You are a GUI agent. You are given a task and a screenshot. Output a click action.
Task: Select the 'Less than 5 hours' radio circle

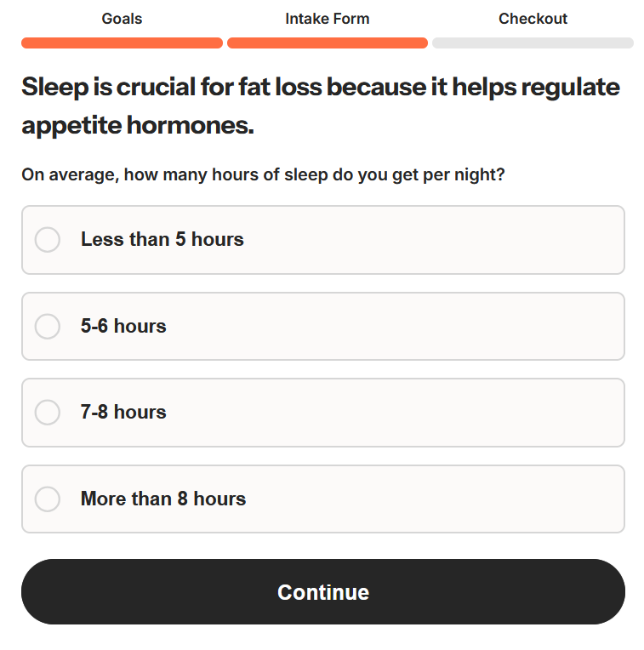pos(48,240)
